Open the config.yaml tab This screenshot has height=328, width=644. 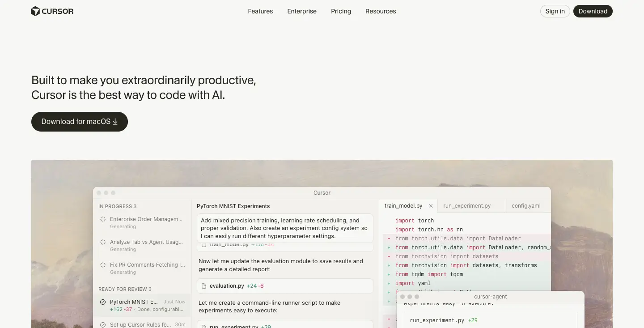pyautogui.click(x=526, y=205)
